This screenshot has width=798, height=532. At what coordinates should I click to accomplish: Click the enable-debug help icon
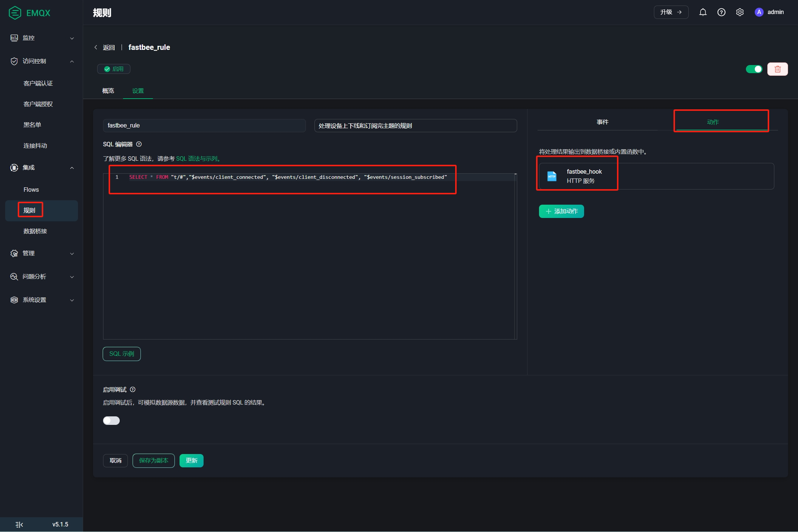pyautogui.click(x=133, y=389)
